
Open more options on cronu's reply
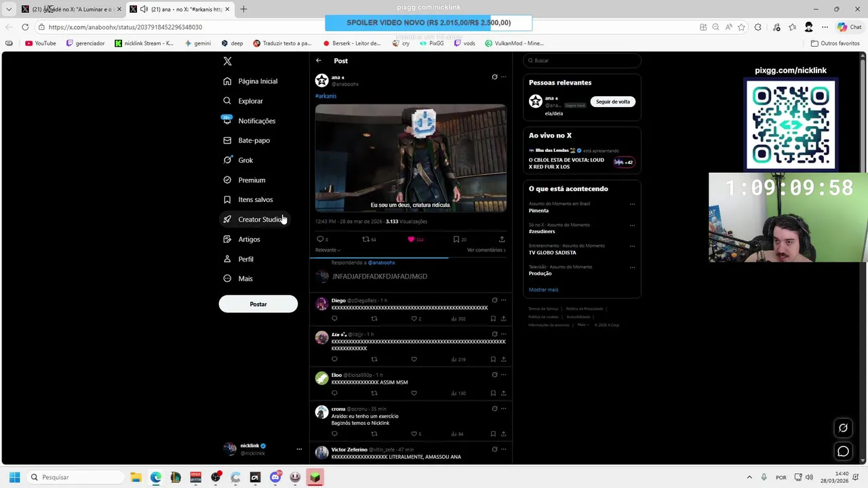tap(503, 409)
